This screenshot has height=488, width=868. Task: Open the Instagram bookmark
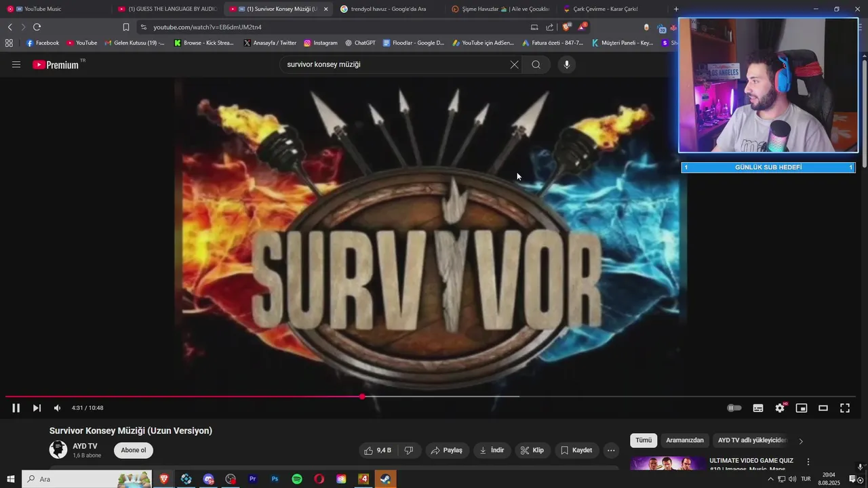point(321,43)
